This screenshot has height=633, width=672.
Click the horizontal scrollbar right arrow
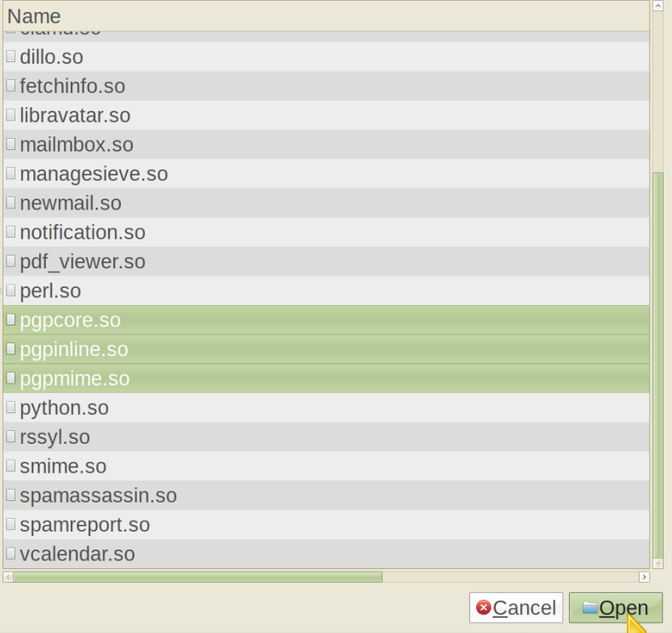pos(644,577)
